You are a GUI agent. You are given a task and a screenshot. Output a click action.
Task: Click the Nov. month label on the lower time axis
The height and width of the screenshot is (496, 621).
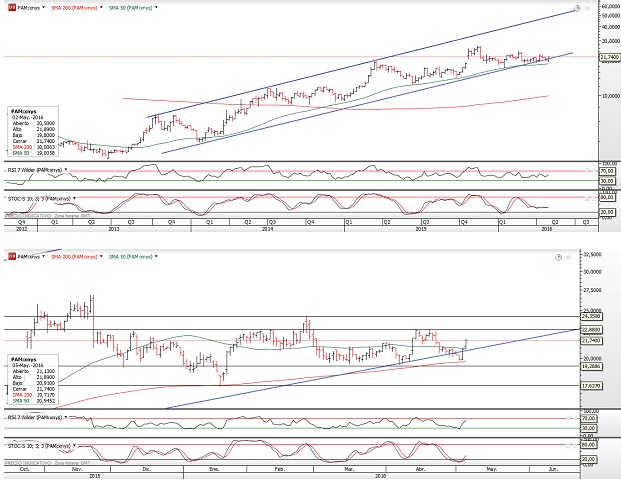77,469
